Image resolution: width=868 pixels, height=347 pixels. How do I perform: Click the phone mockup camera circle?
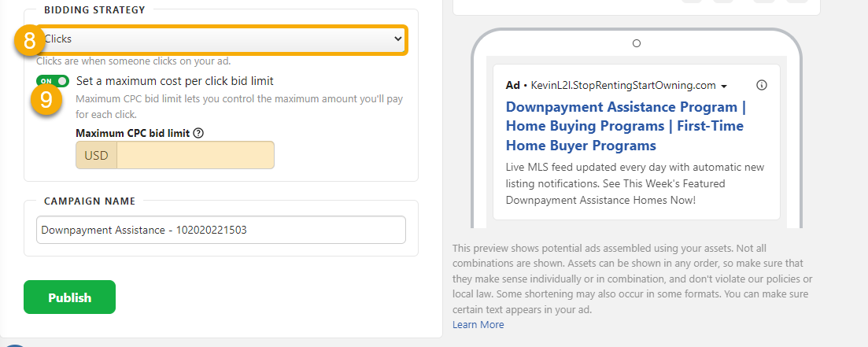click(637, 43)
